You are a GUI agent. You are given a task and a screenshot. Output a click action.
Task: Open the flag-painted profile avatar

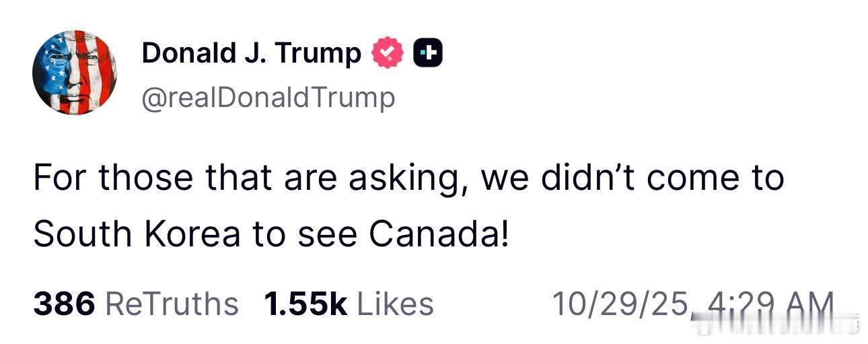click(x=74, y=73)
